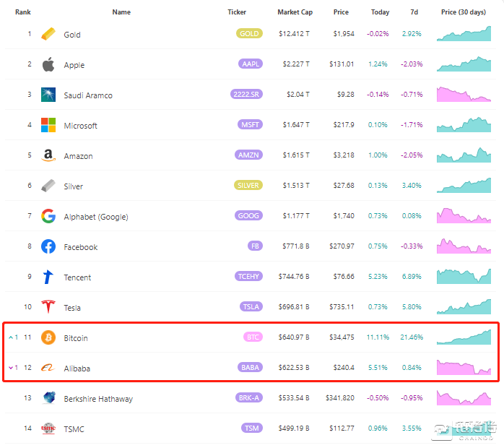Image resolution: width=504 pixels, height=448 pixels.
Task: Click Alibaba's market cap $622.53 B
Action: [294, 367]
